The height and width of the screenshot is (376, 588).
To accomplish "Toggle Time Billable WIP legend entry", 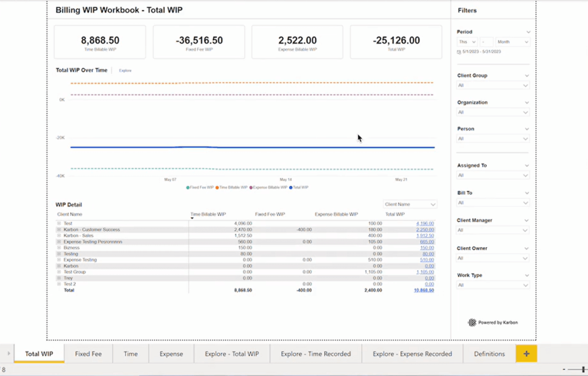I will (231, 187).
